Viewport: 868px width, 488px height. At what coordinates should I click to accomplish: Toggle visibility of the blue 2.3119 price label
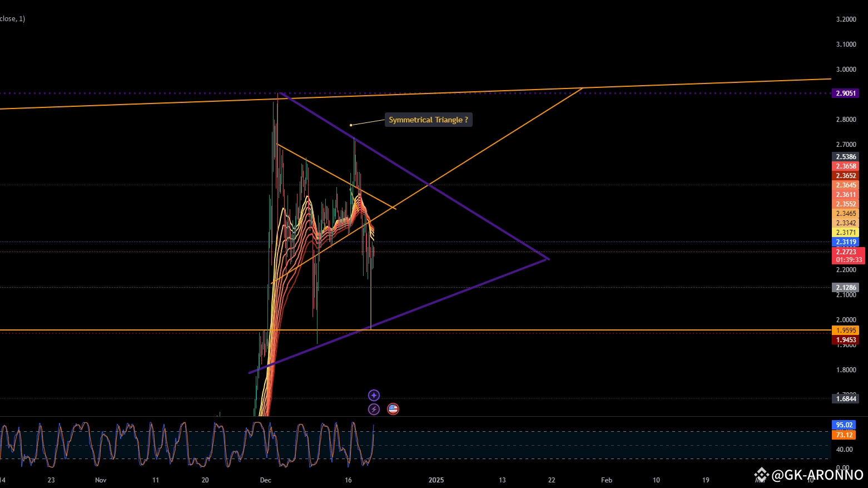click(845, 241)
